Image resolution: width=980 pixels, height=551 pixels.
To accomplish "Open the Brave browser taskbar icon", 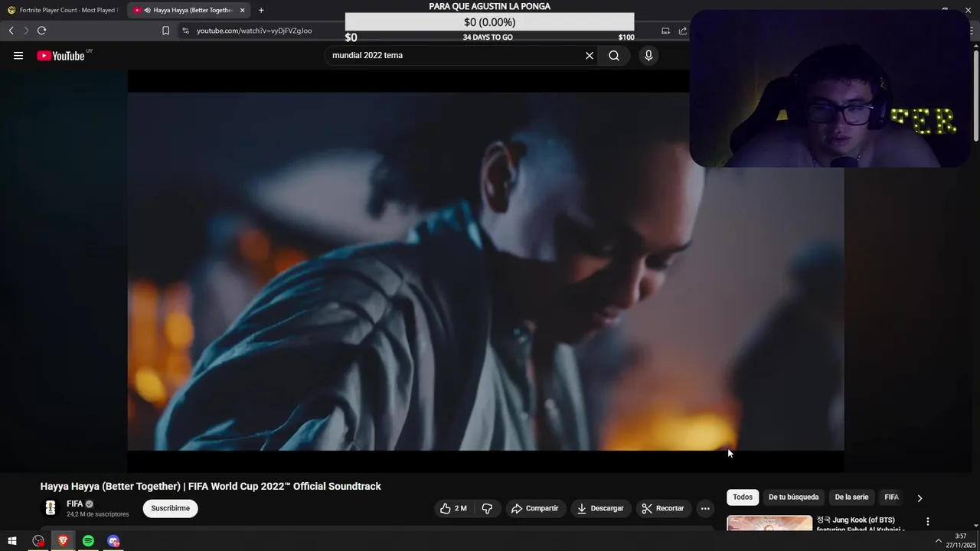I will click(63, 541).
